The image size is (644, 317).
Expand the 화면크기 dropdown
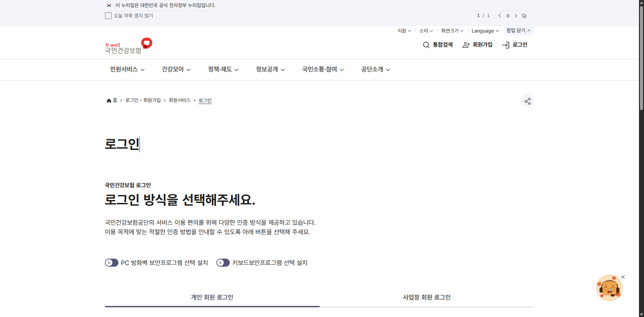pos(452,31)
